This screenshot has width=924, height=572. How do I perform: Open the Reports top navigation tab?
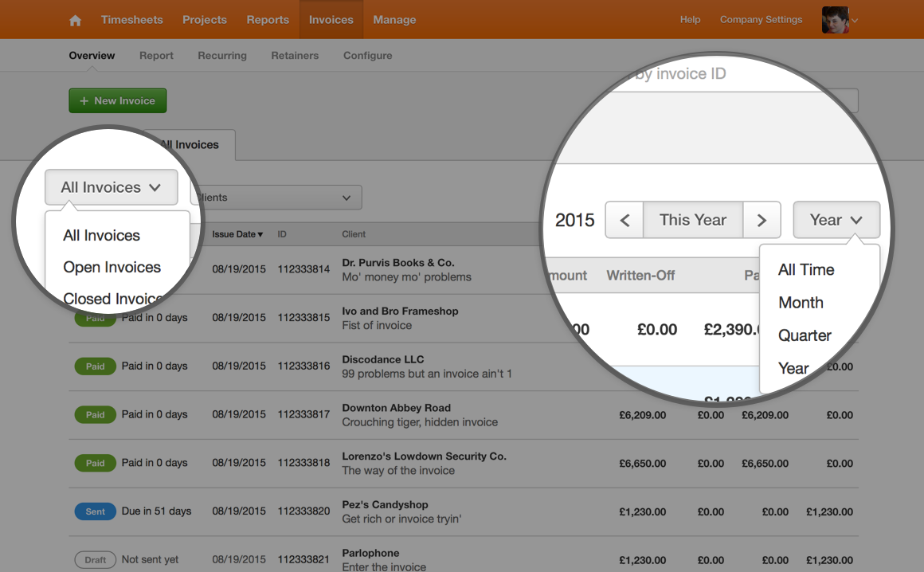click(x=268, y=20)
